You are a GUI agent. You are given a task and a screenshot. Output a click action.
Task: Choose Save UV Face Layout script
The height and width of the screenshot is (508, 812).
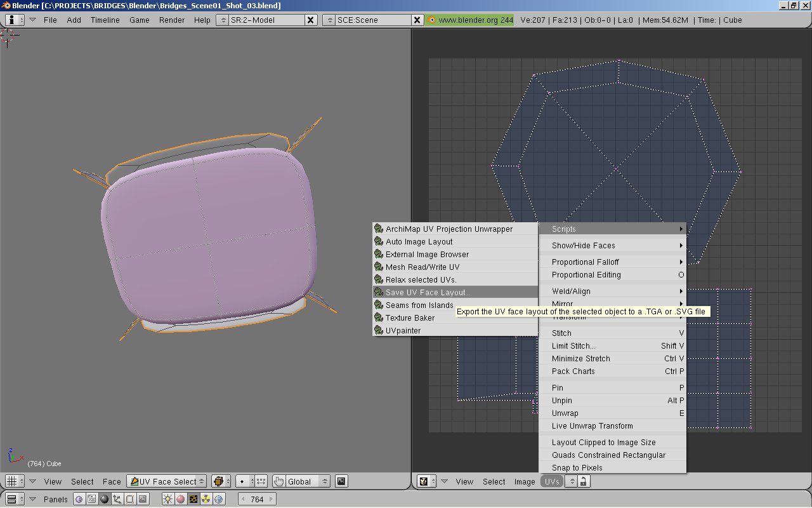coord(428,293)
